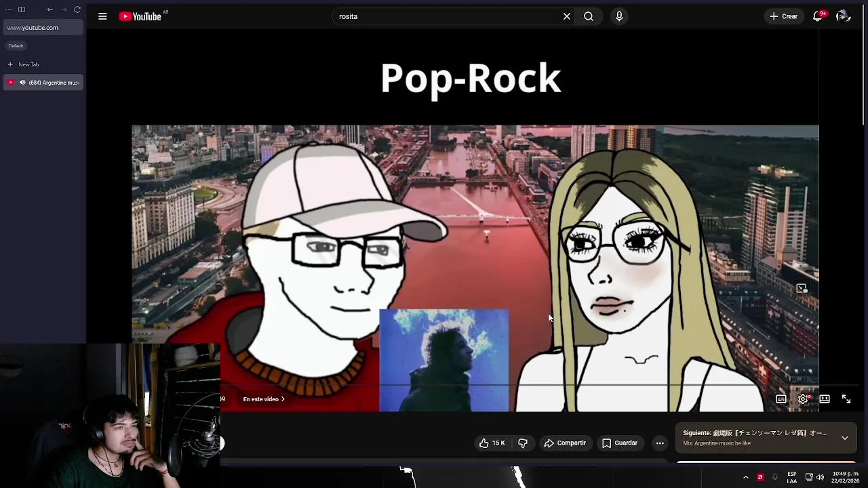Open the clock showing 10:49 p. m.
The width and height of the screenshot is (868, 488).
pyautogui.click(x=846, y=477)
